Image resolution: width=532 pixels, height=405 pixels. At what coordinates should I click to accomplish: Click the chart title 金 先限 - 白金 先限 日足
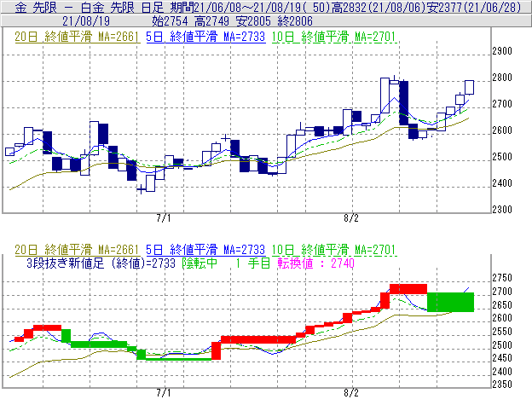coord(89,8)
